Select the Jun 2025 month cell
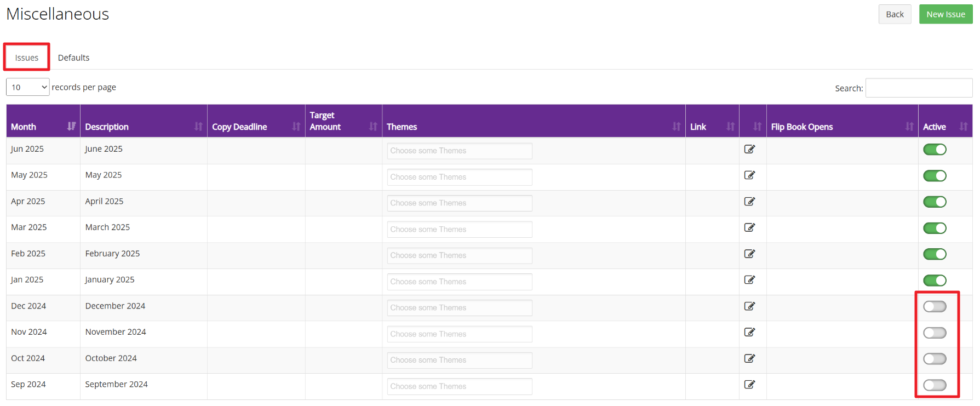The image size is (980, 406). [x=43, y=150]
